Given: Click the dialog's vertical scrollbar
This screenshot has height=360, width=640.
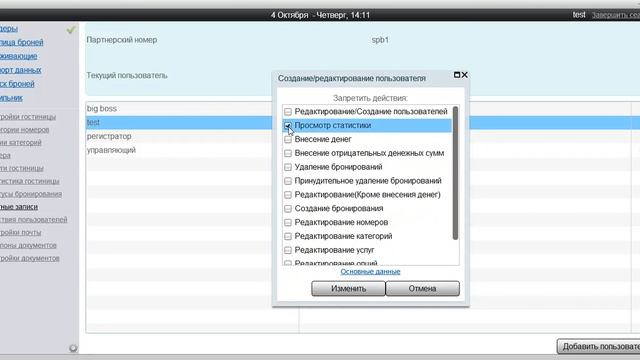Looking at the screenshot, I should 456,173.
